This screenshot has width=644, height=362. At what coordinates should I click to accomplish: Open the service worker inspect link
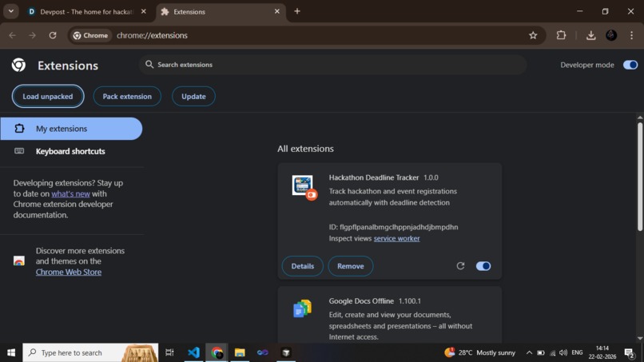pos(397,238)
